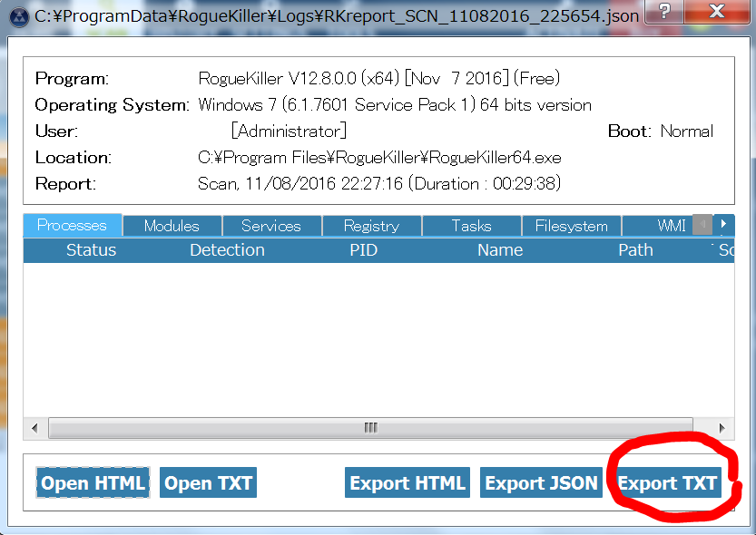Image resolution: width=756 pixels, height=535 pixels.
Task: Click the horizontal scrollbar right arrow
Action: pos(722,428)
